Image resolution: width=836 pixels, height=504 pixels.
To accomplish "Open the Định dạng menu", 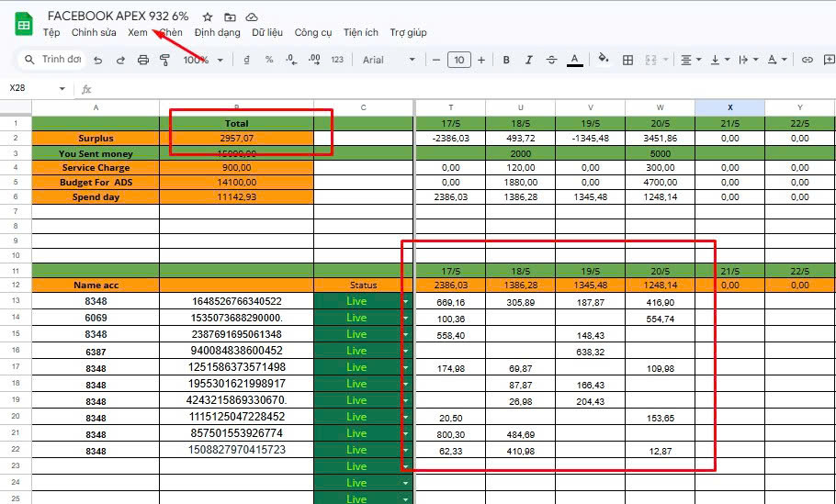I will coord(218,32).
